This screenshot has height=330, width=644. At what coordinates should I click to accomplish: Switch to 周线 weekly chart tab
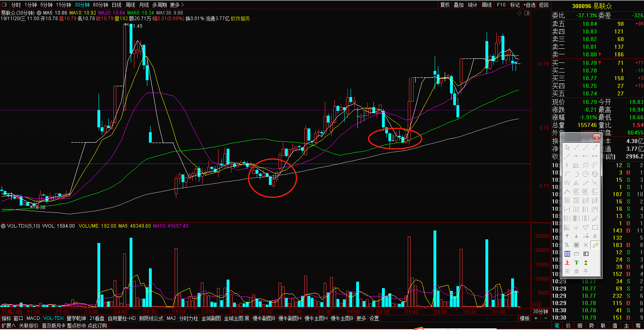[130, 5]
